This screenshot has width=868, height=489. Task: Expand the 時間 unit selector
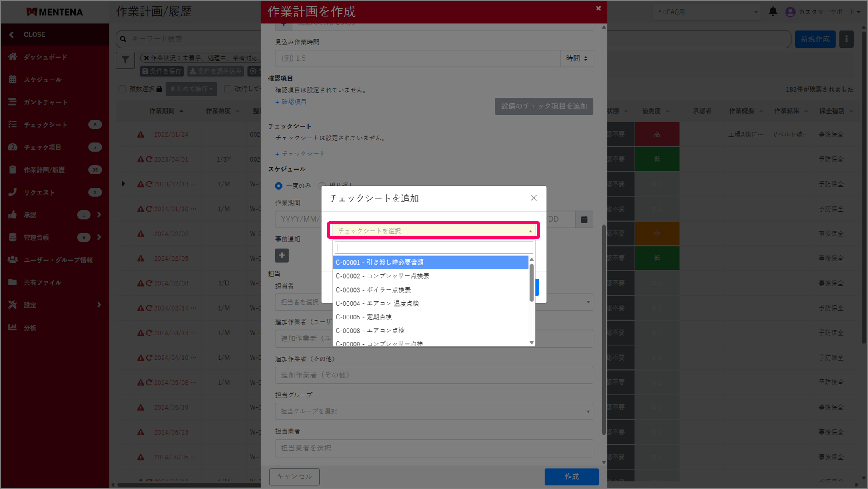(576, 58)
